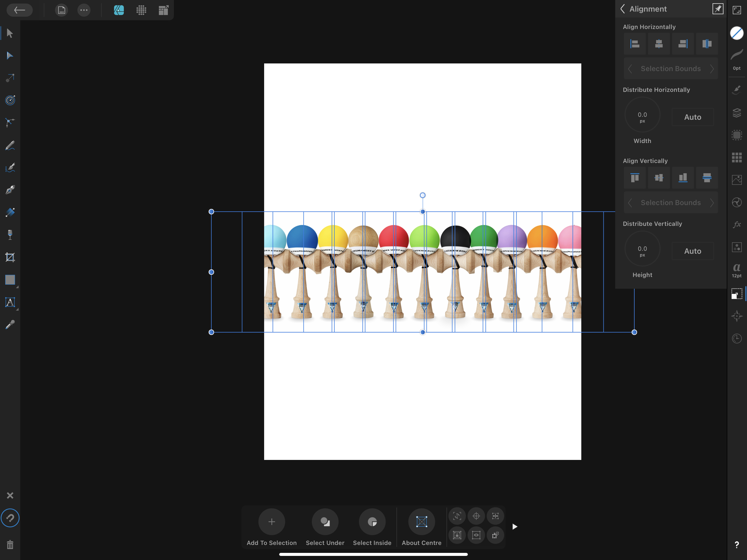Show help with question mark
Viewport: 747px width, 560px height.
point(737,544)
